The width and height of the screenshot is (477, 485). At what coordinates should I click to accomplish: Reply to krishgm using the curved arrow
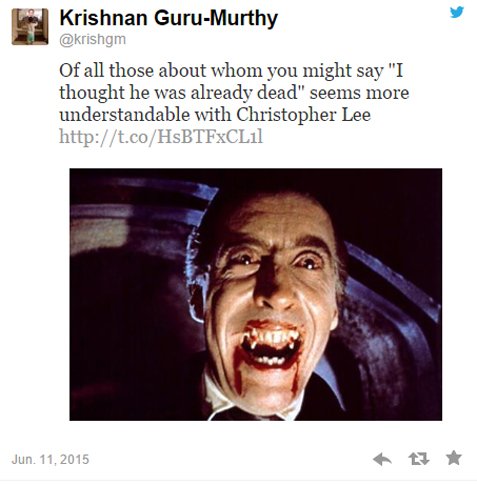[382, 459]
